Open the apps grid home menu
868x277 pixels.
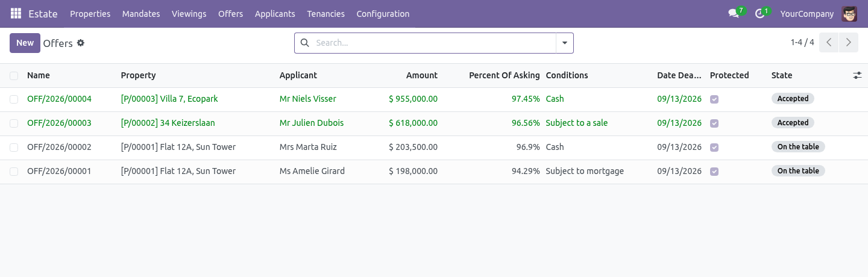(16, 13)
